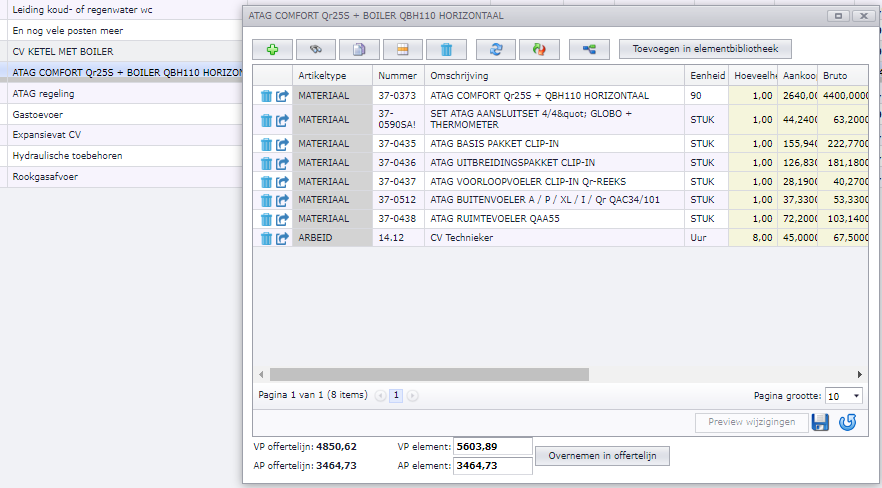Sort by the Nummer column header

[398, 75]
